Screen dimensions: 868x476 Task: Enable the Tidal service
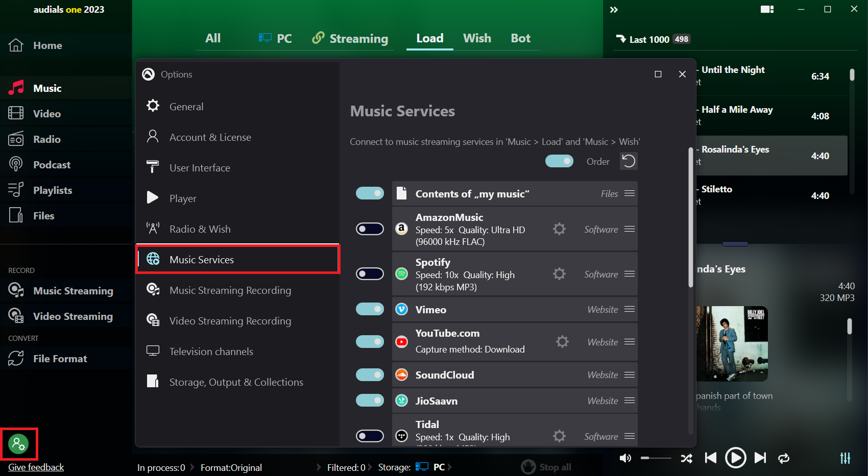[370, 436]
